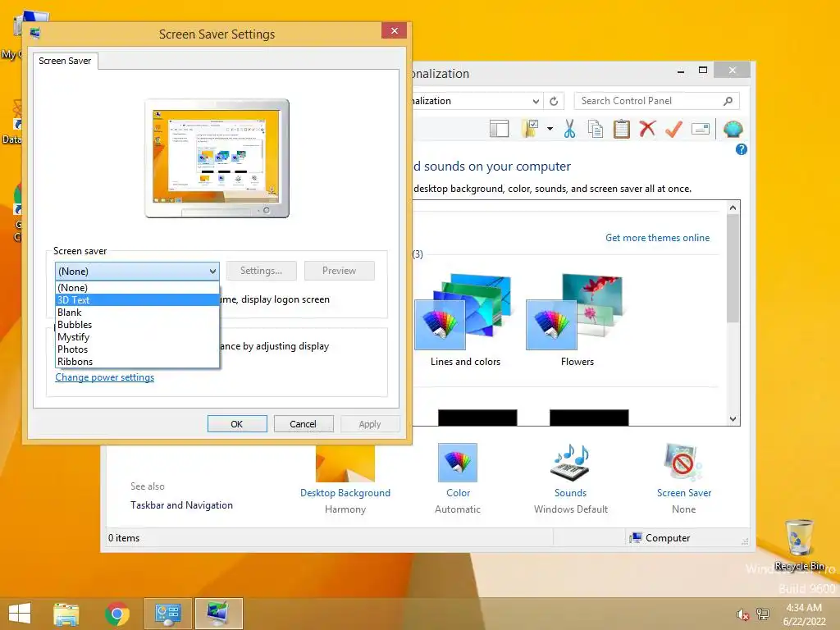Cancel the Screen Saver Settings dialog
The image size is (840, 630).
304,424
